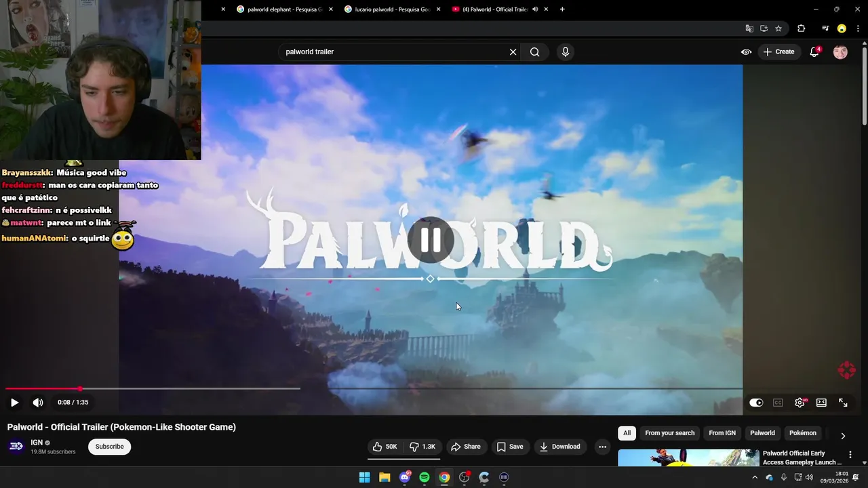
Task: Click the page vertical scrollbar
Action: pos(864,85)
